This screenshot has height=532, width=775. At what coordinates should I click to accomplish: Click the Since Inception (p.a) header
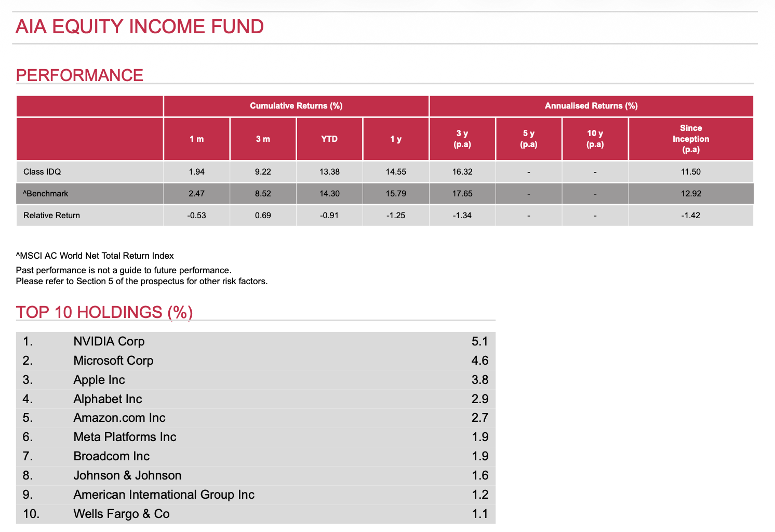(x=690, y=139)
